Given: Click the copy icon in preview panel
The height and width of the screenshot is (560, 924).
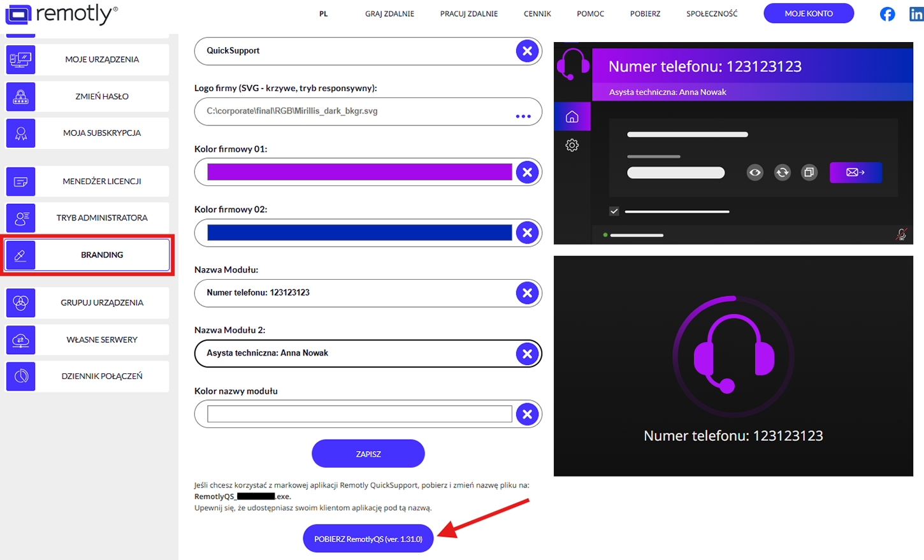Looking at the screenshot, I should (809, 173).
